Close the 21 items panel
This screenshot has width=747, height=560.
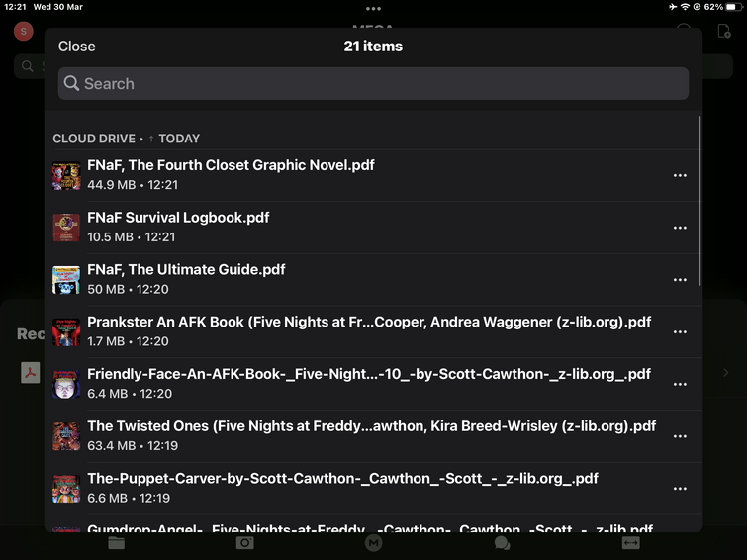point(77,47)
